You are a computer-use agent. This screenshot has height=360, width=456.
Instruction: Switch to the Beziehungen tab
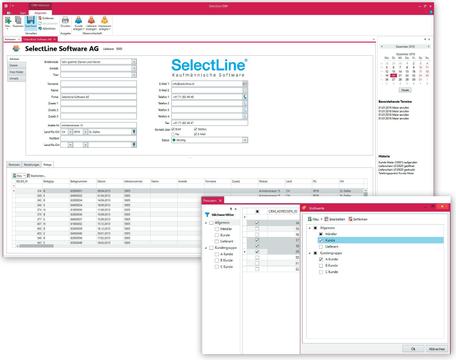[32, 165]
